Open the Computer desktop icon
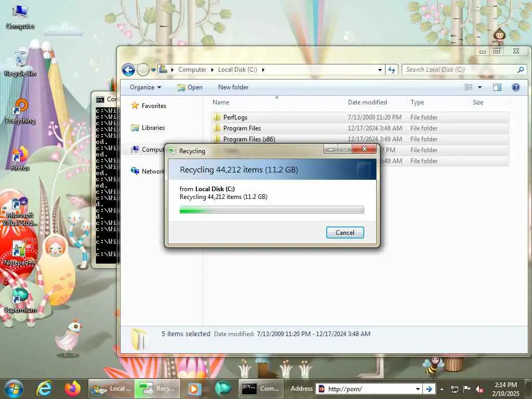 [x=20, y=17]
